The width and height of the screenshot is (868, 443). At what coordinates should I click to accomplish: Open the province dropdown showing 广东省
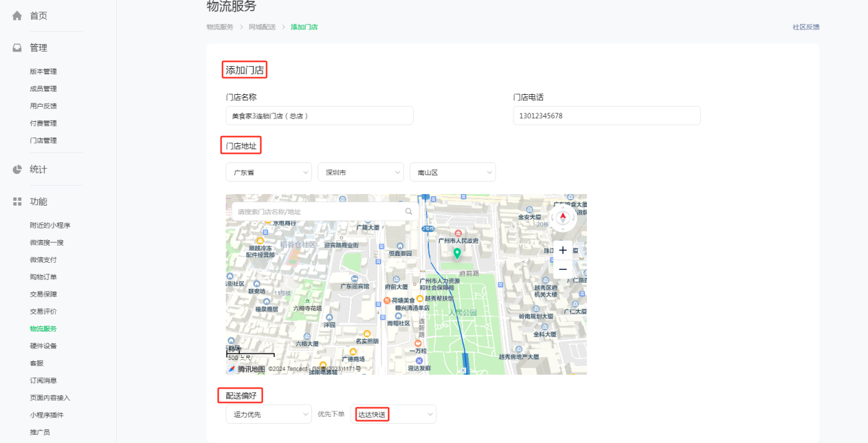(x=269, y=172)
